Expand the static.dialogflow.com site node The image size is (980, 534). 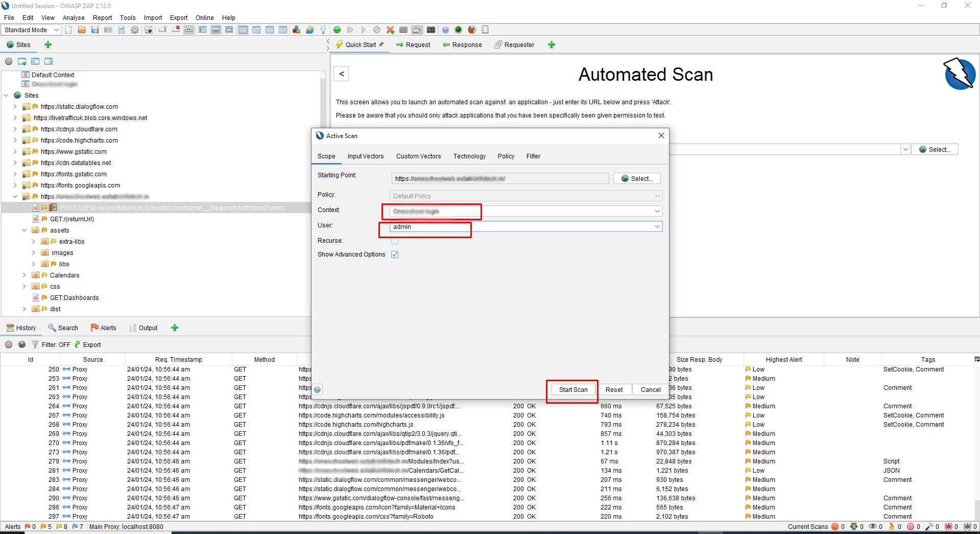click(x=15, y=107)
